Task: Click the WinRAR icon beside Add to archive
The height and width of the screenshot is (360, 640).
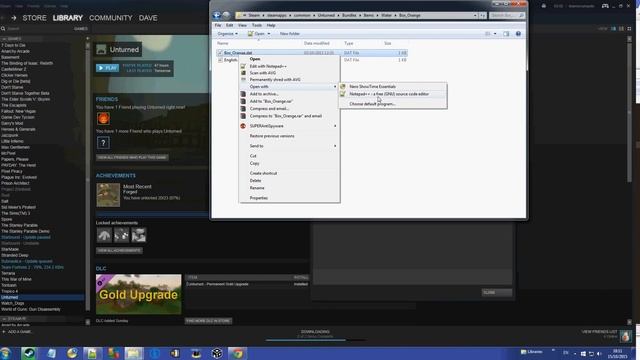Action: pyautogui.click(x=243, y=94)
